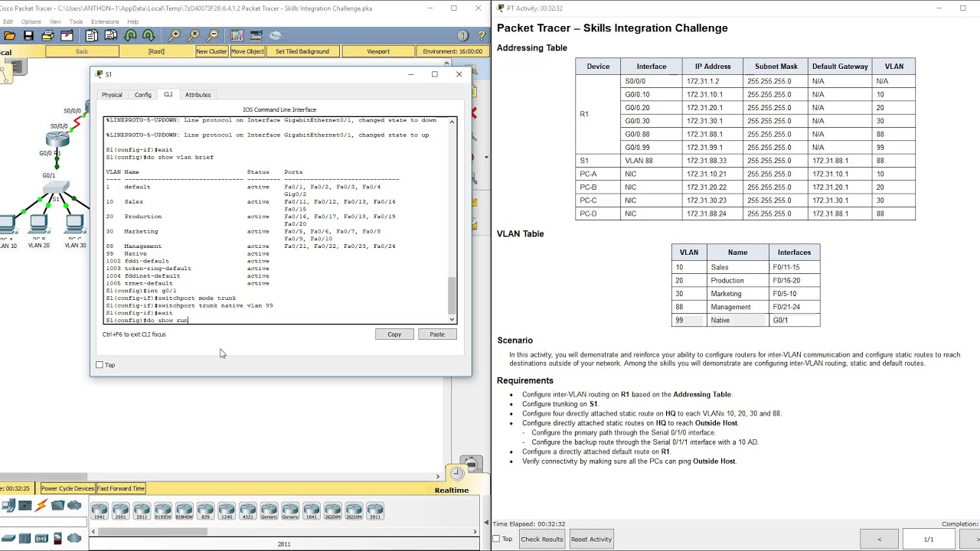Paste using the main toolbar paste icon

[x=110, y=35]
